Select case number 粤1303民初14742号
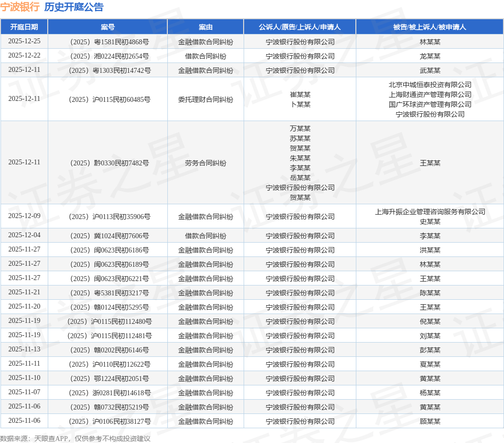 coord(110,70)
